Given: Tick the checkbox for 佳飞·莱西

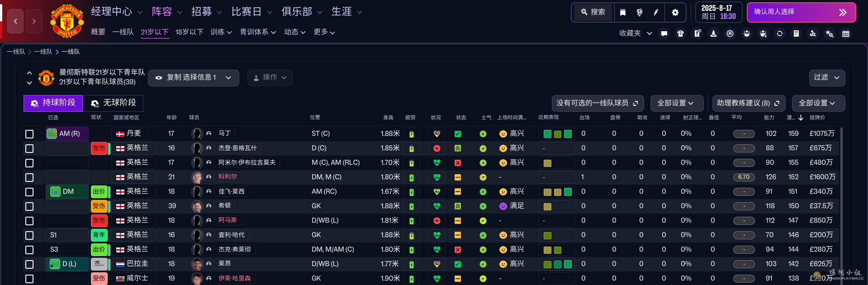Looking at the screenshot, I should pos(29,192).
